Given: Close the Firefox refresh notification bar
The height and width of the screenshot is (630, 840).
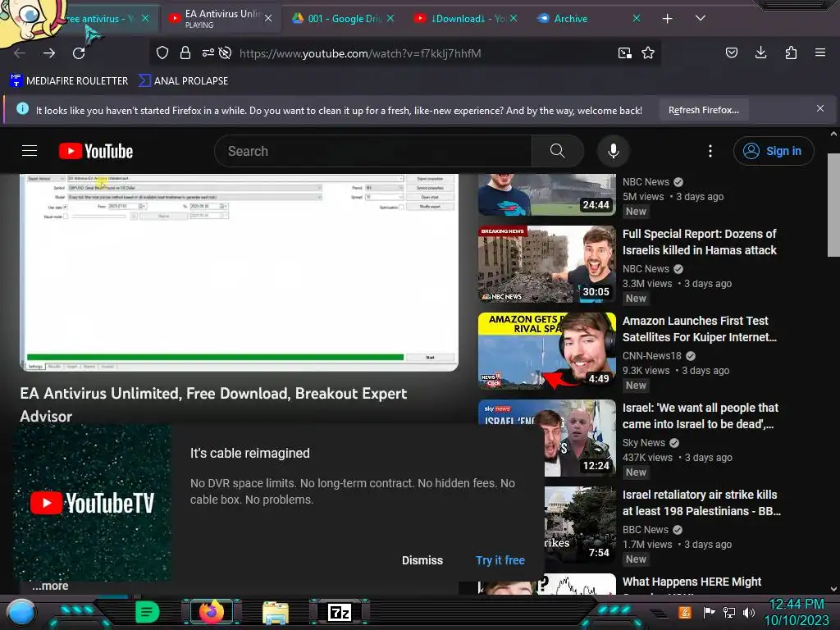Looking at the screenshot, I should pyautogui.click(x=820, y=109).
